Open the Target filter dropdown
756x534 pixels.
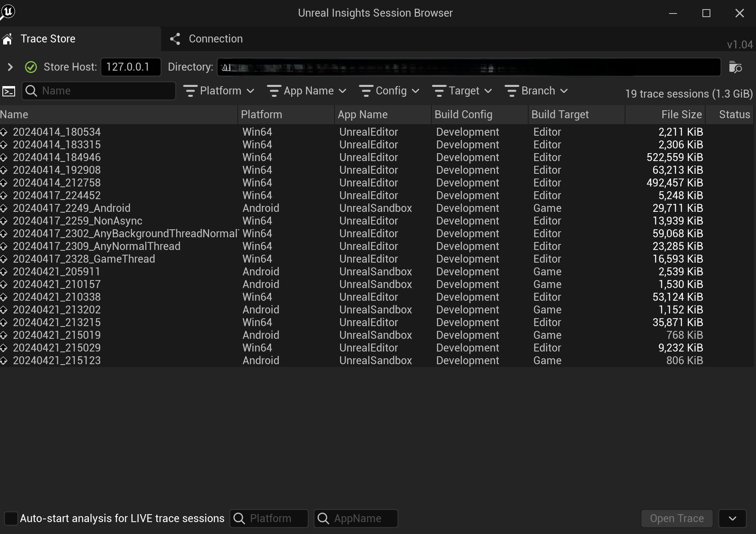point(462,91)
